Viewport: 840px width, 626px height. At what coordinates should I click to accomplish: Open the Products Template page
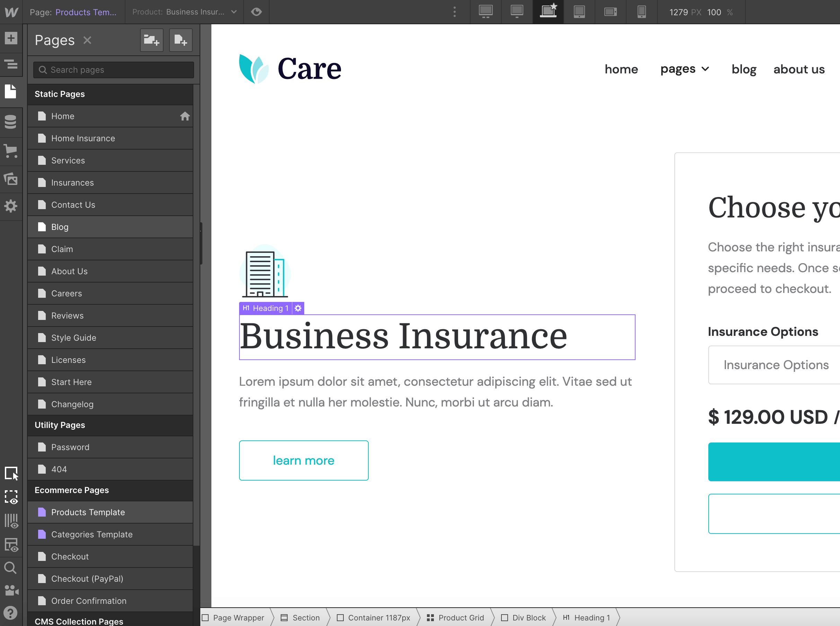pos(88,512)
